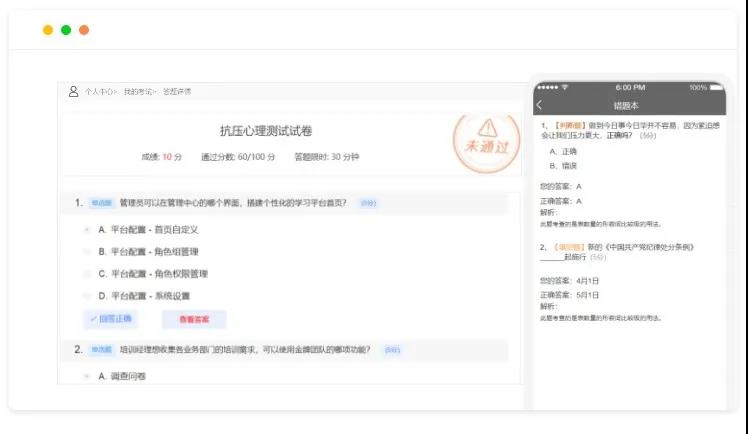Go to 我的考试 breadcrumb link
The image size is (748, 434).
(139, 92)
